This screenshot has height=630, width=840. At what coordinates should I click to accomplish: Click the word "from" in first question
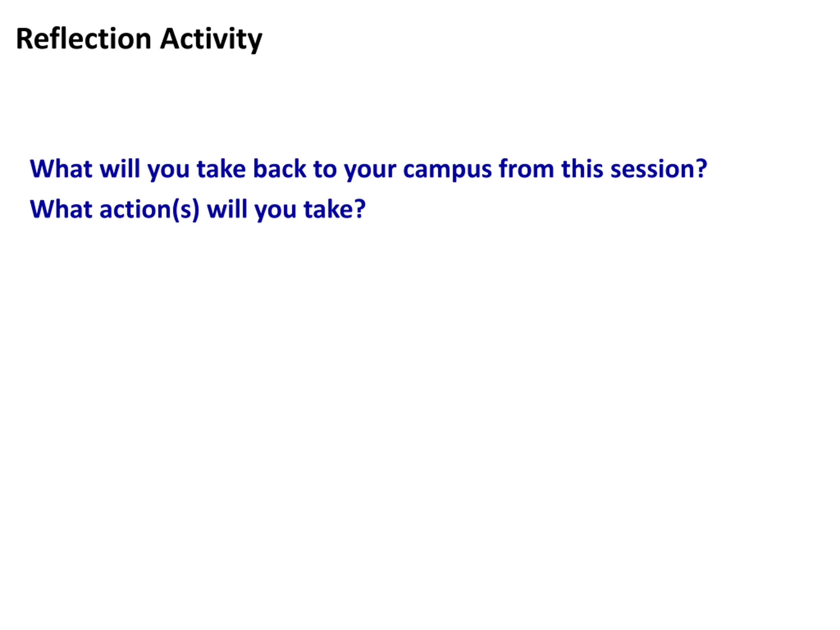[x=526, y=169]
